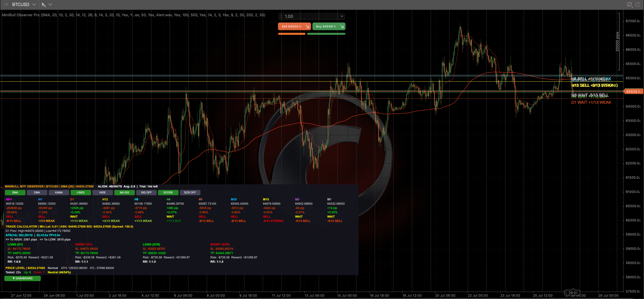The width and height of the screenshot is (644, 299).
Task: Click the M30 timeframe label
Action: (x=234, y=199)
